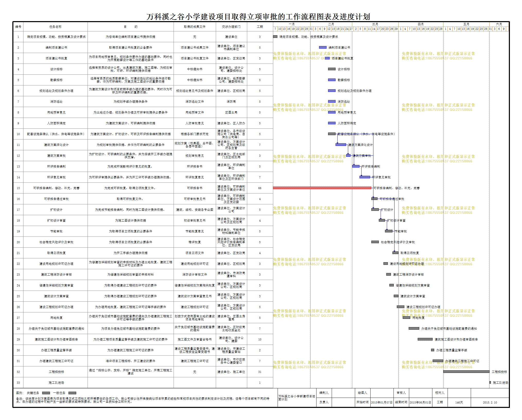
Task: Select the blue Gantt bar for 编制项目建议书
Action: coord(323,47)
